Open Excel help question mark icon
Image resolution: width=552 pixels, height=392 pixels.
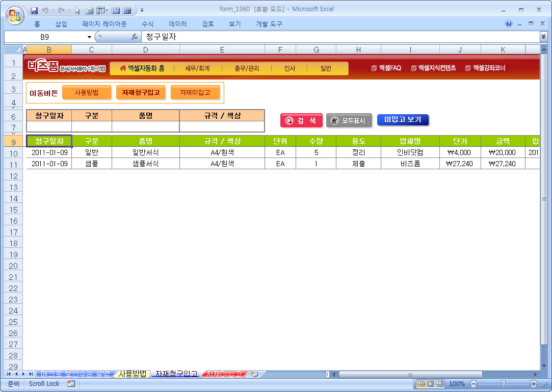point(509,24)
